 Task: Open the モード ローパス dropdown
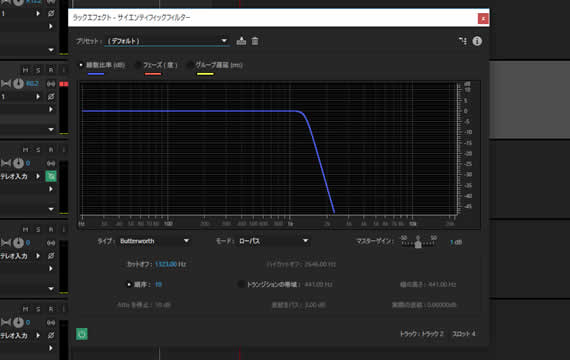pos(273,241)
